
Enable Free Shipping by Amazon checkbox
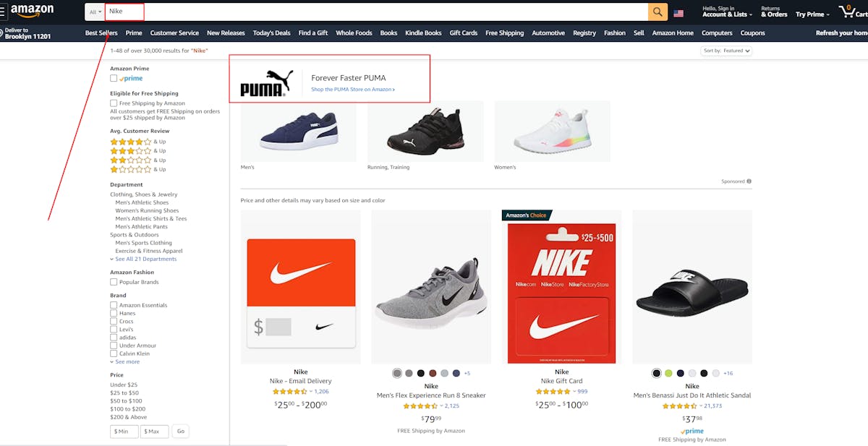pyautogui.click(x=114, y=103)
